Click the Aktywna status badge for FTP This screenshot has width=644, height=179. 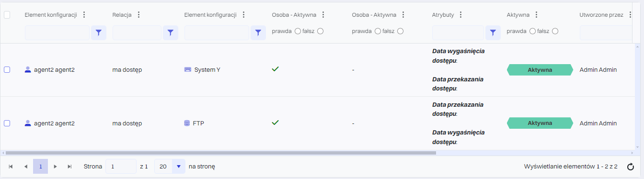click(x=540, y=123)
